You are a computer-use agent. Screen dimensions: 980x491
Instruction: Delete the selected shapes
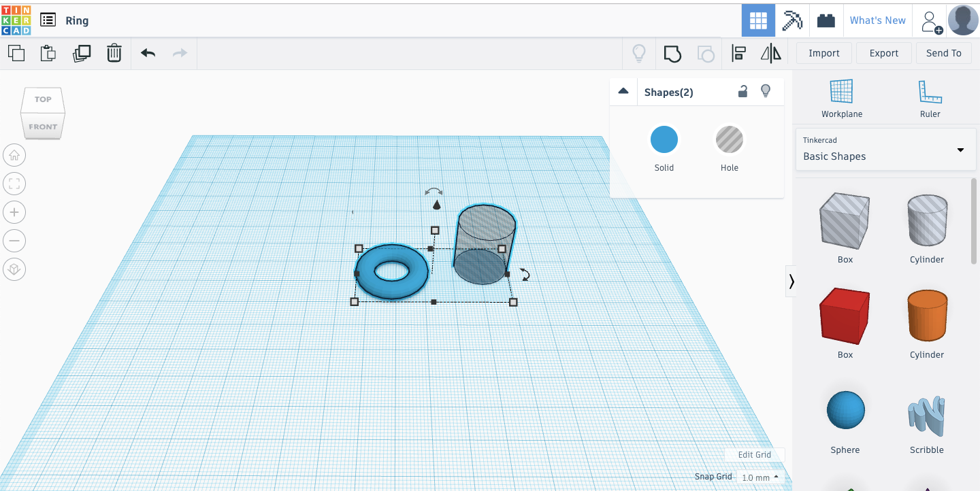point(114,53)
